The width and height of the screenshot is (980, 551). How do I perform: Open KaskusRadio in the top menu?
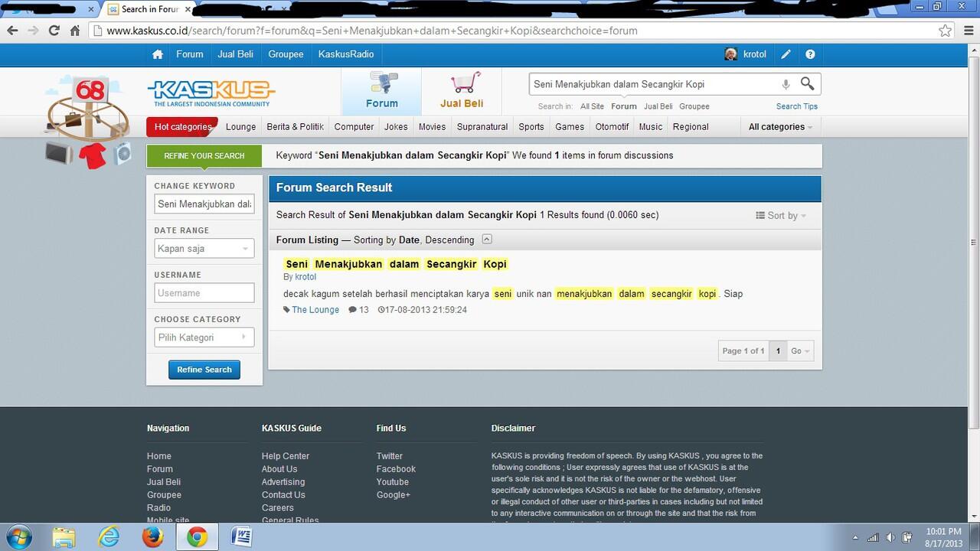(346, 54)
